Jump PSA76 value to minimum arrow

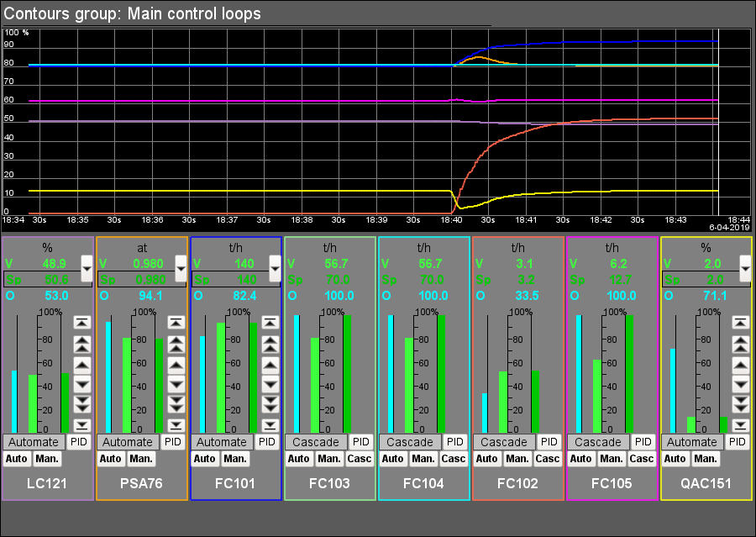pos(176,425)
